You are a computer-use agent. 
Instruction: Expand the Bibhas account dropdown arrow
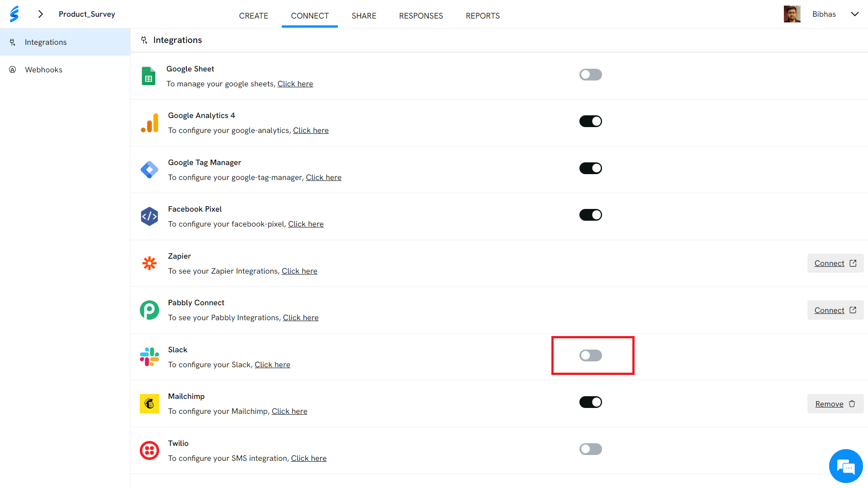[x=854, y=14]
